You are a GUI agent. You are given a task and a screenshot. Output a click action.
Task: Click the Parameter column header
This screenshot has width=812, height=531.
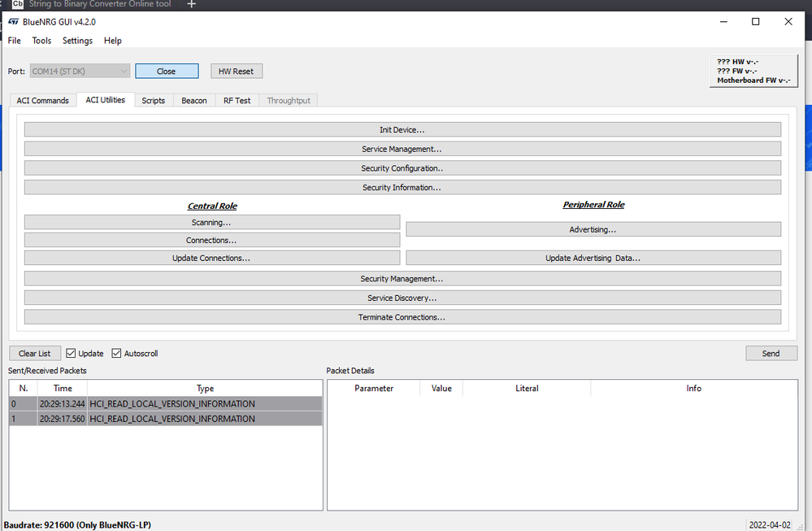click(x=374, y=388)
